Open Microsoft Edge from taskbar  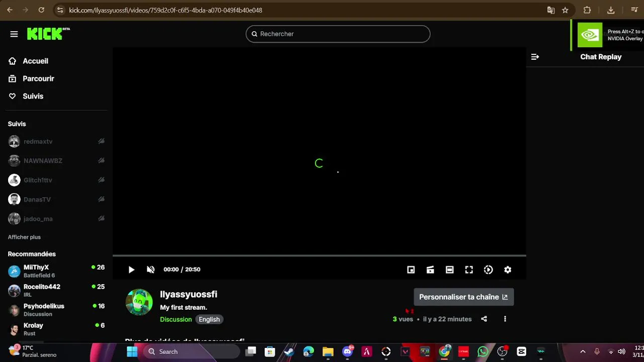pyautogui.click(x=308, y=351)
